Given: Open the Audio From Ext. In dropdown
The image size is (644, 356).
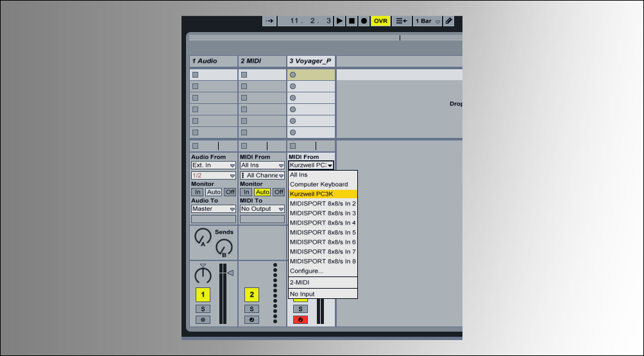Looking at the screenshot, I should tap(214, 165).
